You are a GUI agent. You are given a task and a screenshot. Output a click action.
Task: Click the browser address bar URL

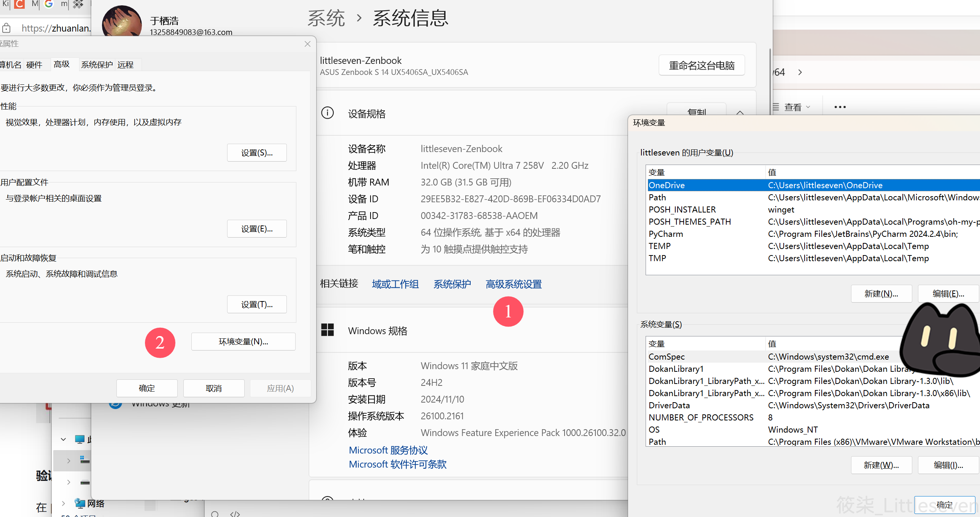pos(56,28)
